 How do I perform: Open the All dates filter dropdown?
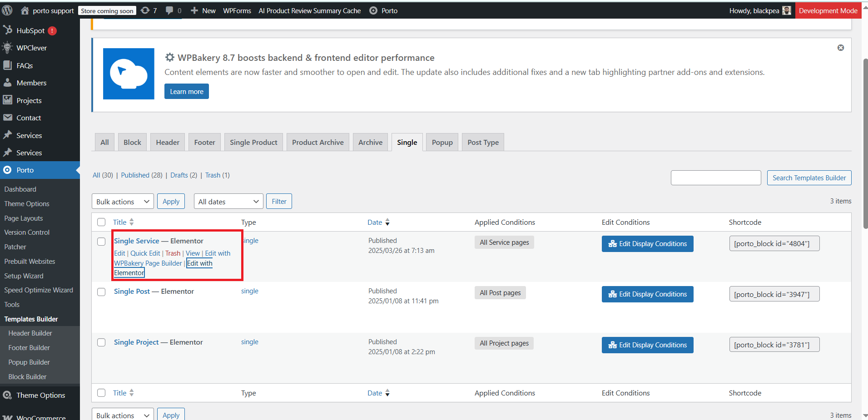click(228, 201)
